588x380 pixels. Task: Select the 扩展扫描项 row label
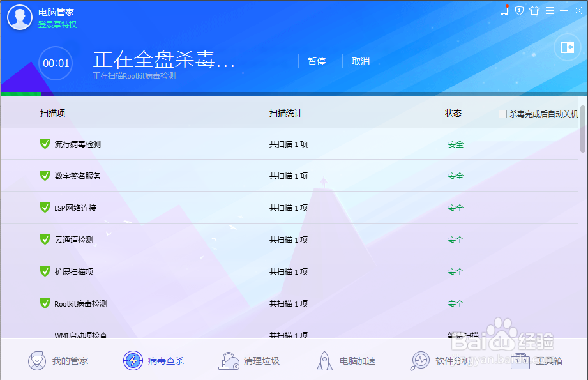[74, 271]
